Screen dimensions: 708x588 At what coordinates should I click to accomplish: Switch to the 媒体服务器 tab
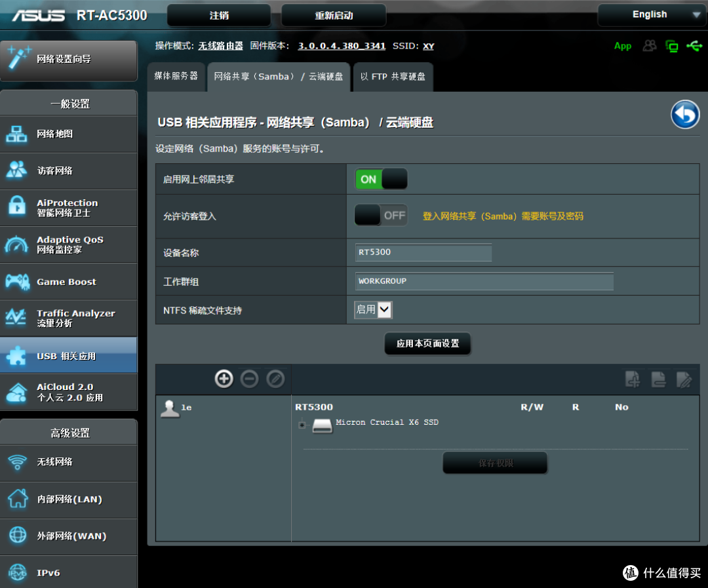pyautogui.click(x=176, y=76)
